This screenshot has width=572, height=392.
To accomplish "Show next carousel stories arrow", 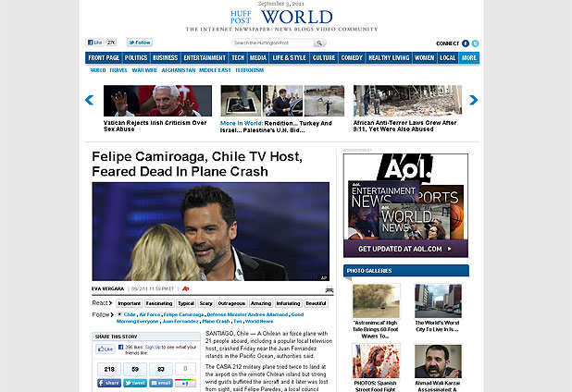I will (473, 100).
